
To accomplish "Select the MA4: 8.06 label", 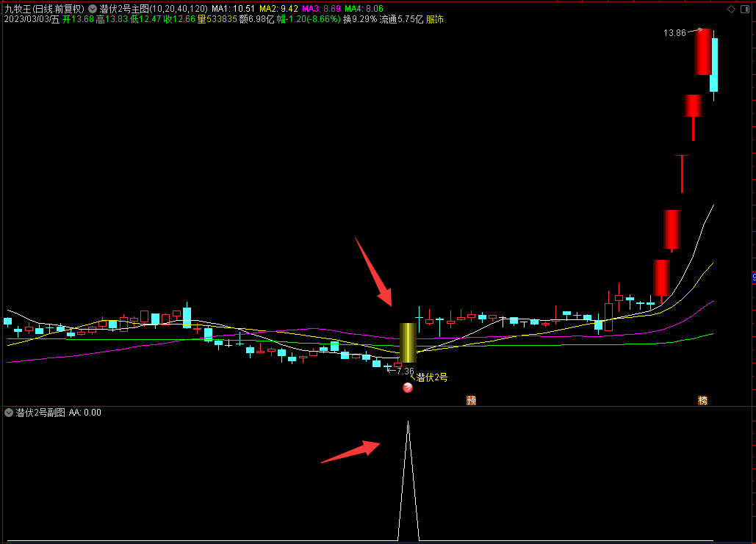I will (364, 9).
